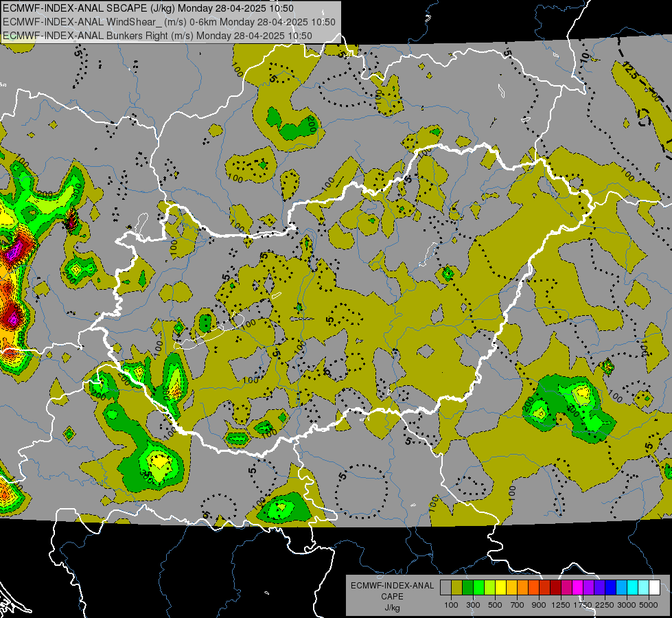Image resolution: width=672 pixels, height=618 pixels.
Task: Click the 700 value under the legend
Action: 518,605
